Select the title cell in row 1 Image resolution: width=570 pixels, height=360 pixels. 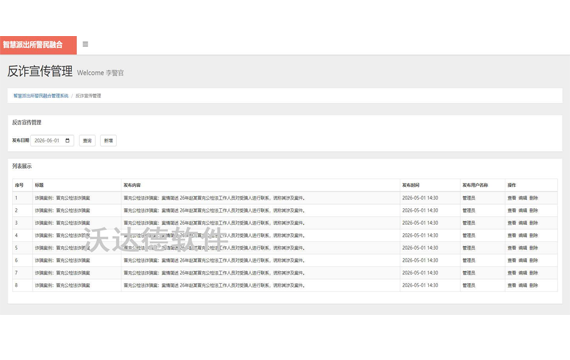pos(77,198)
